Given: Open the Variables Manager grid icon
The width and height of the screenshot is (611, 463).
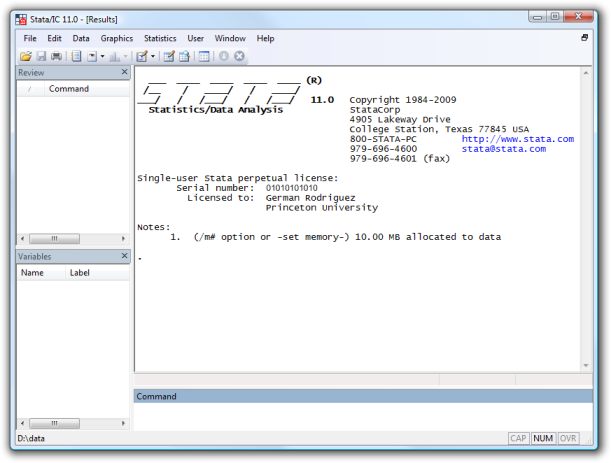Looking at the screenshot, I should (204, 57).
